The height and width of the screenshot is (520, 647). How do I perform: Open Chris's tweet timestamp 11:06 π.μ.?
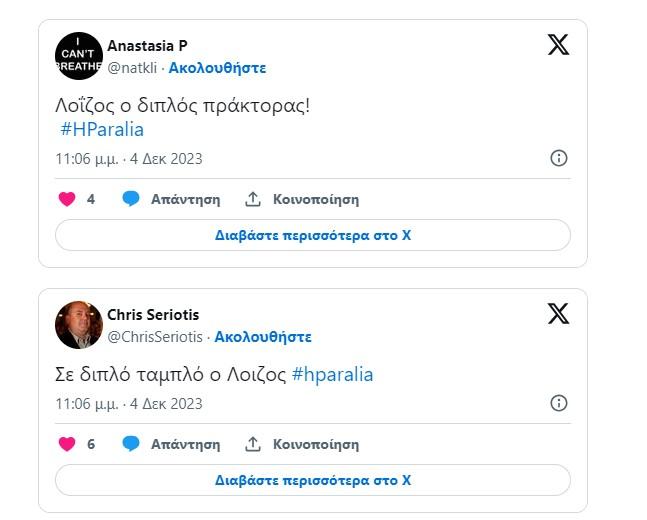129,404
